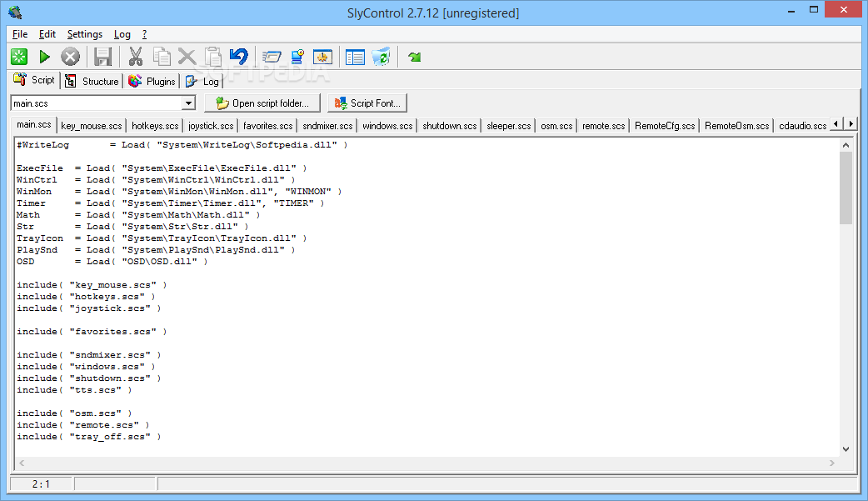Save script using floppy disk icon
Image resolution: width=868 pixels, height=501 pixels.
(x=103, y=57)
